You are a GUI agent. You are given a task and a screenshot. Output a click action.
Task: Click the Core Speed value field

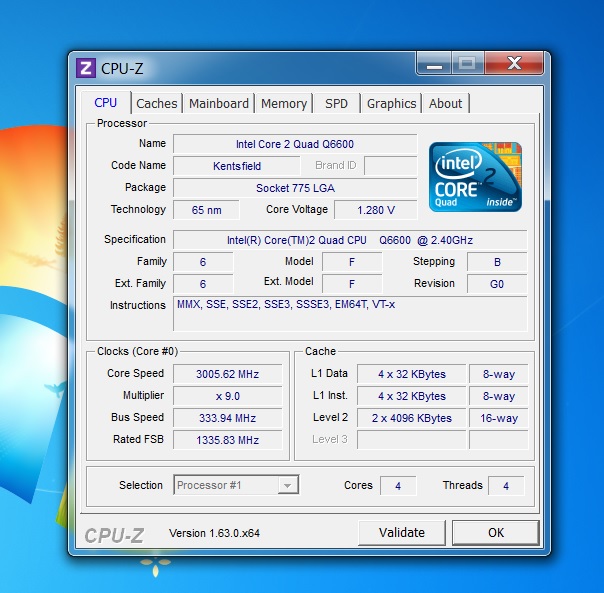(x=228, y=374)
